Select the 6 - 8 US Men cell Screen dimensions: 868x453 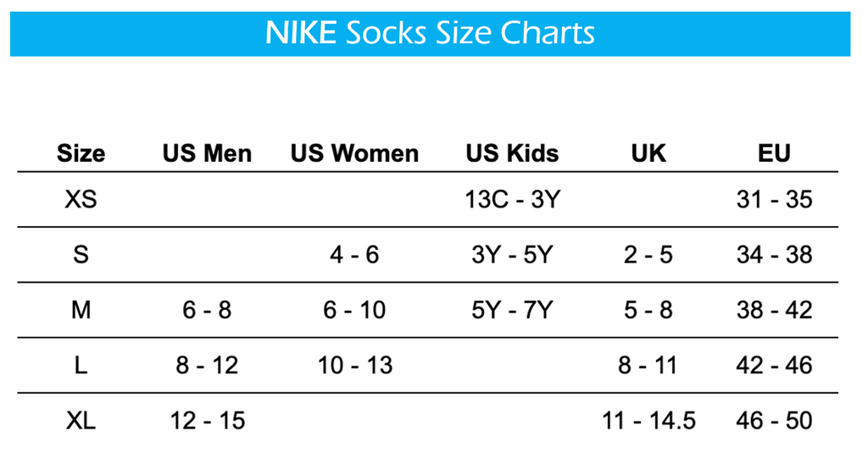coord(207,310)
